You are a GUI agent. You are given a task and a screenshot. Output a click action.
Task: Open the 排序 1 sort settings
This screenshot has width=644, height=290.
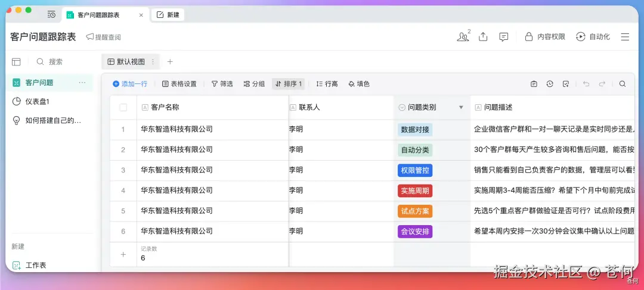point(289,84)
